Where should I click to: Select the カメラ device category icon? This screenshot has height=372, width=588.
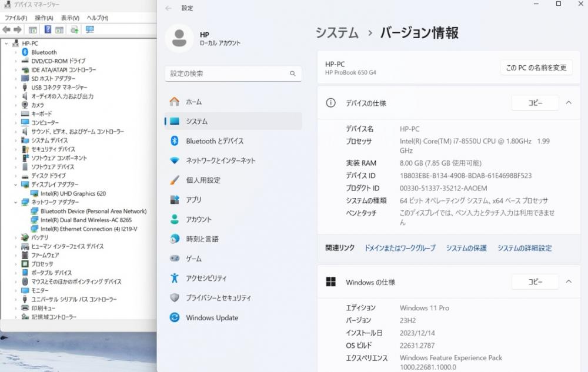tap(25, 105)
